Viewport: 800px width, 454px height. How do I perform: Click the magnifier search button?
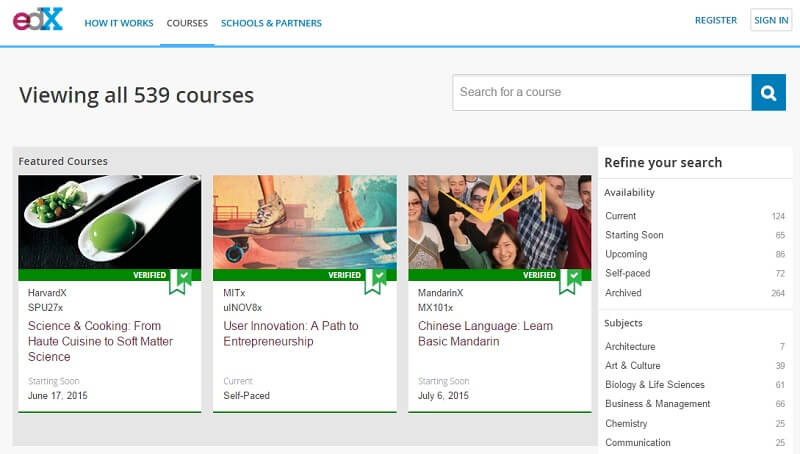pyautogui.click(x=768, y=92)
